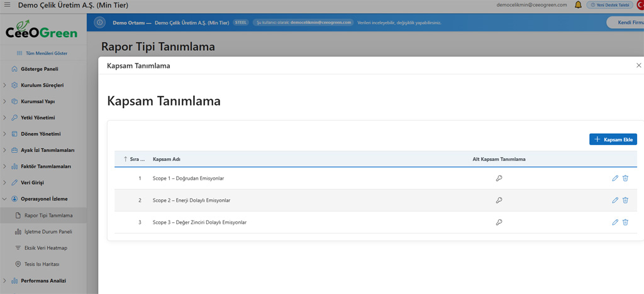Screen dimensions: 644x294
Task: Click Kurumsal Yapı cube icon
Action: coord(14,101)
